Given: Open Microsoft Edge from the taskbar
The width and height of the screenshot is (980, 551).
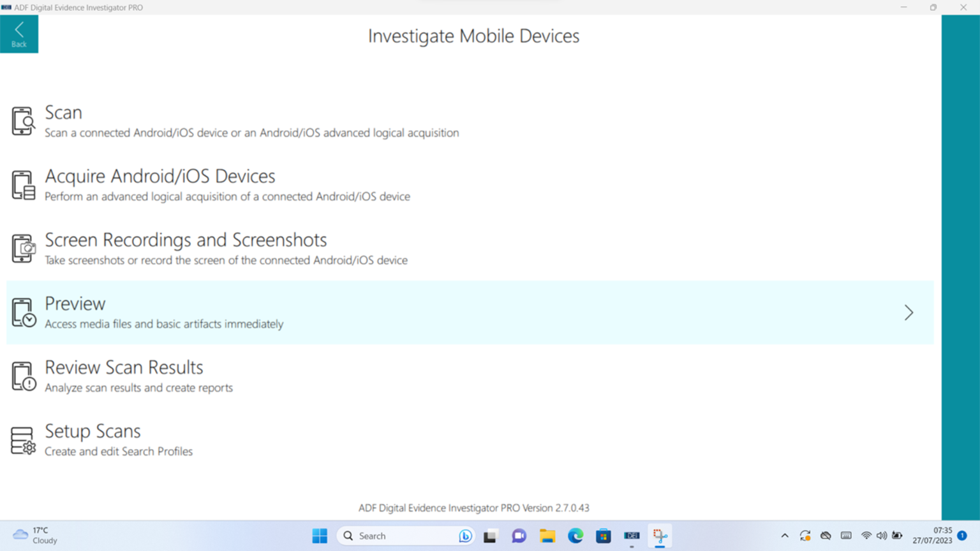Looking at the screenshot, I should [575, 536].
